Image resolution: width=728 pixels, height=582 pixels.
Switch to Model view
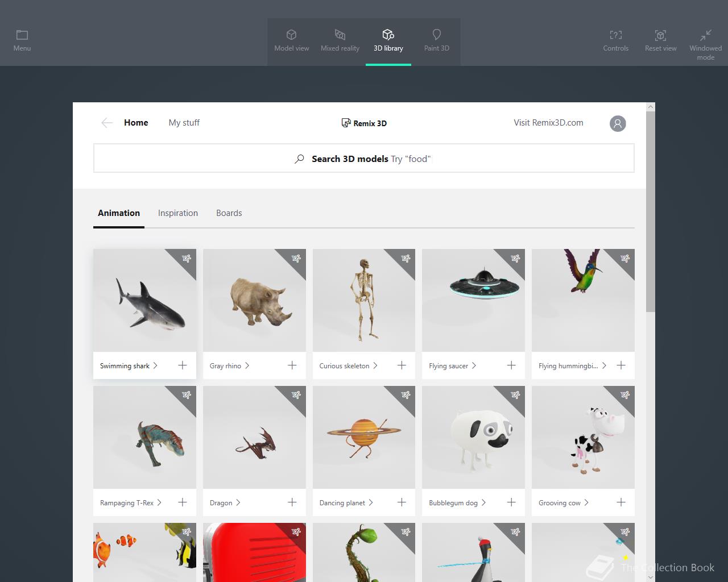coord(292,41)
